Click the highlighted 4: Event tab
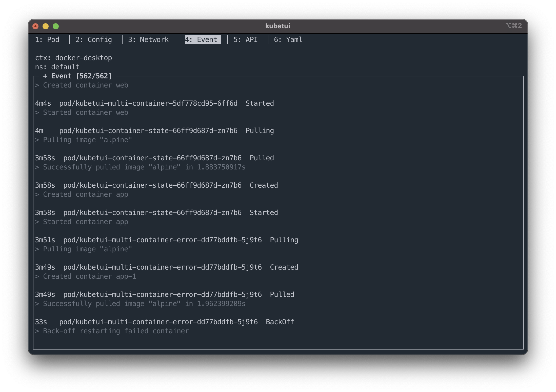556x392 pixels. [203, 40]
